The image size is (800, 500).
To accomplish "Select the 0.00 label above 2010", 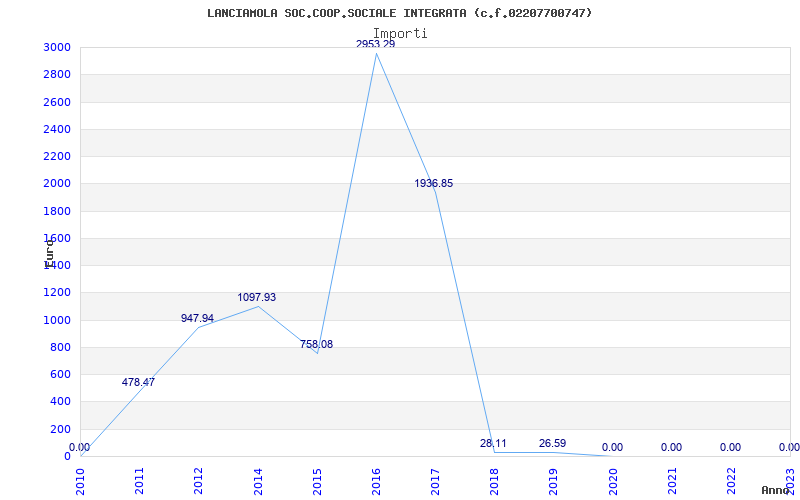I will tap(79, 447).
